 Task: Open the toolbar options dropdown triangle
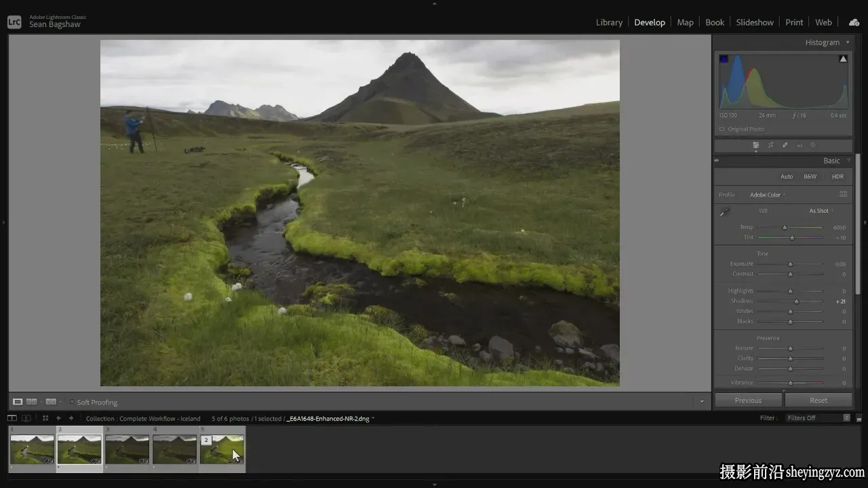pyautogui.click(x=702, y=402)
